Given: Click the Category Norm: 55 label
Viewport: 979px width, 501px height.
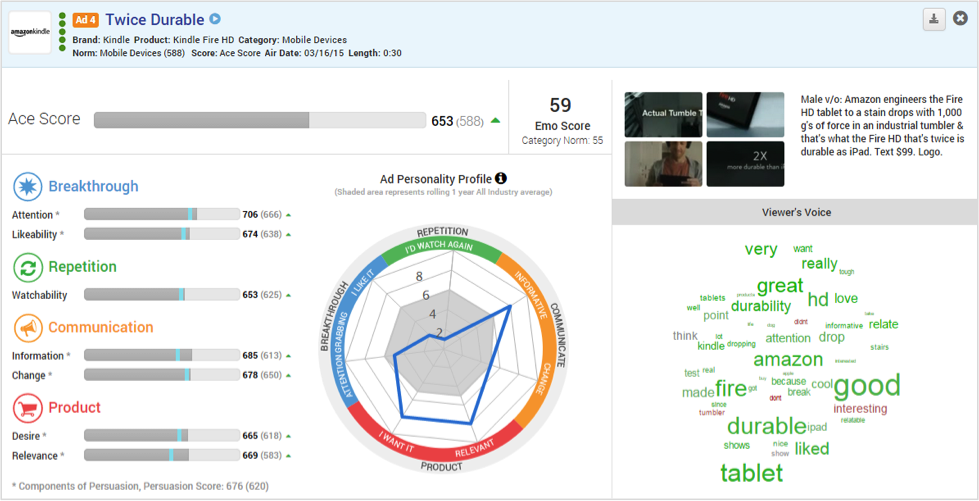Looking at the screenshot, I should [563, 141].
